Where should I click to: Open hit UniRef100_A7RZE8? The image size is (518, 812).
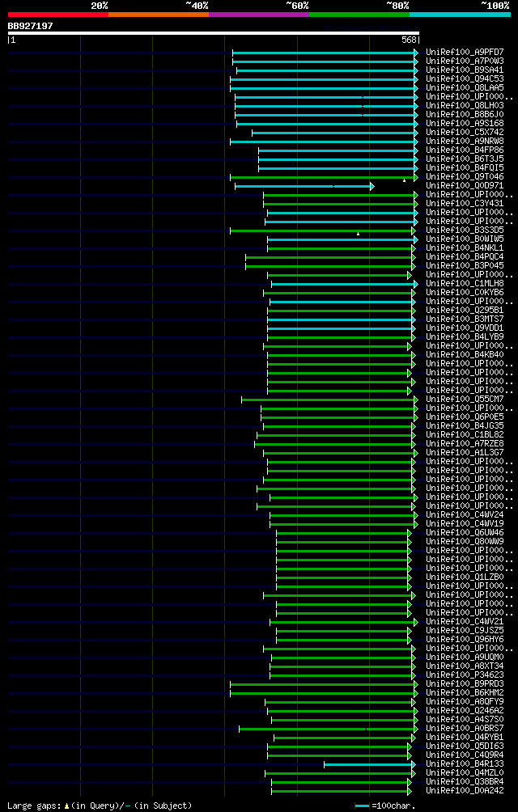(465, 444)
